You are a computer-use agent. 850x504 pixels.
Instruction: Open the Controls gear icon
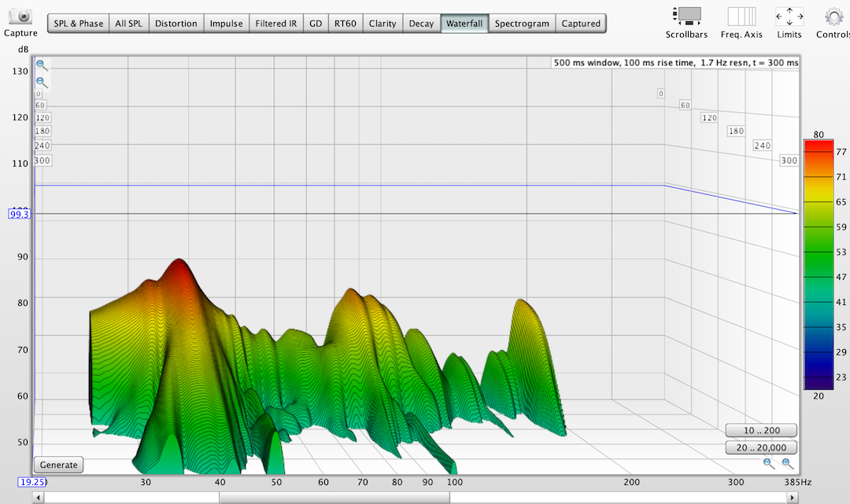[x=833, y=17]
